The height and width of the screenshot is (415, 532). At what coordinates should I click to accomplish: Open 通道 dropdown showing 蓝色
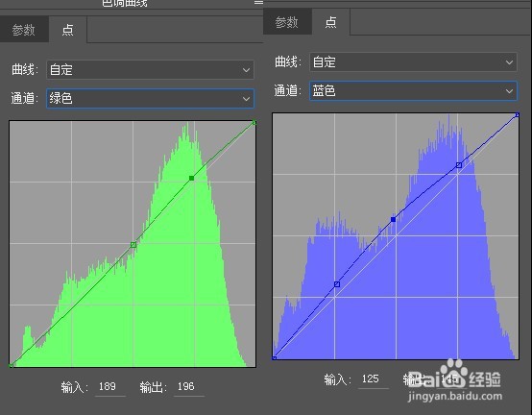[x=413, y=90]
